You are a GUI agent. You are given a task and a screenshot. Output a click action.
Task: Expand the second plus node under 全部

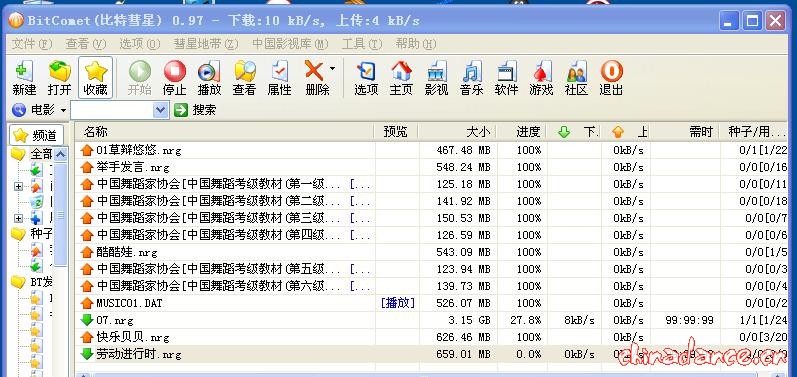coord(19,218)
